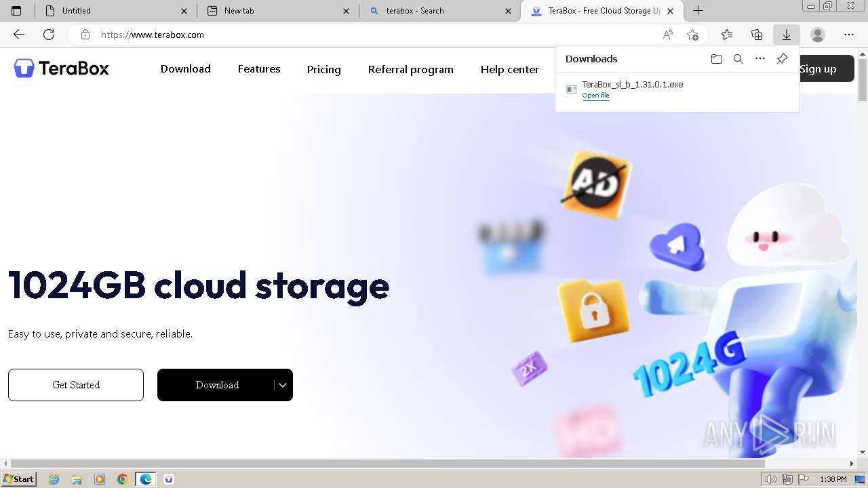The width and height of the screenshot is (868, 488).
Task: Open media player taskbar icon
Action: click(100, 479)
